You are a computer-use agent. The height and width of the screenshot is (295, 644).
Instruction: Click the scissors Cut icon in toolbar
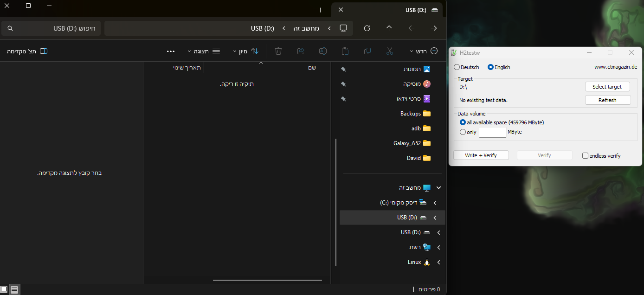click(x=389, y=51)
